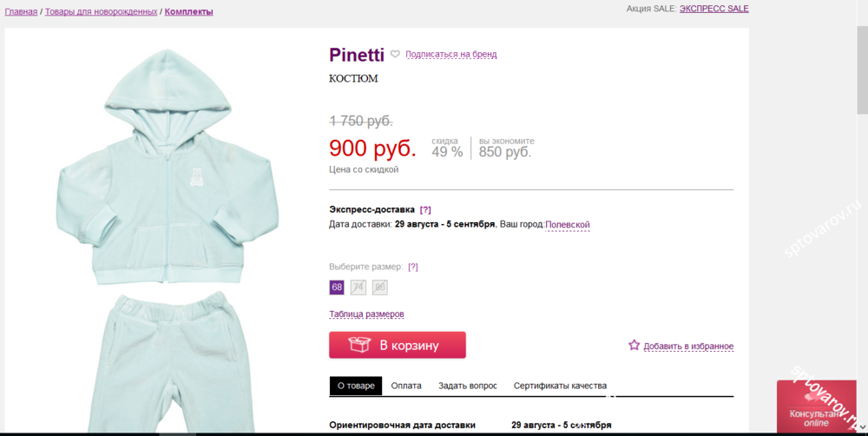Switch to the Оплата tab

tap(406, 386)
